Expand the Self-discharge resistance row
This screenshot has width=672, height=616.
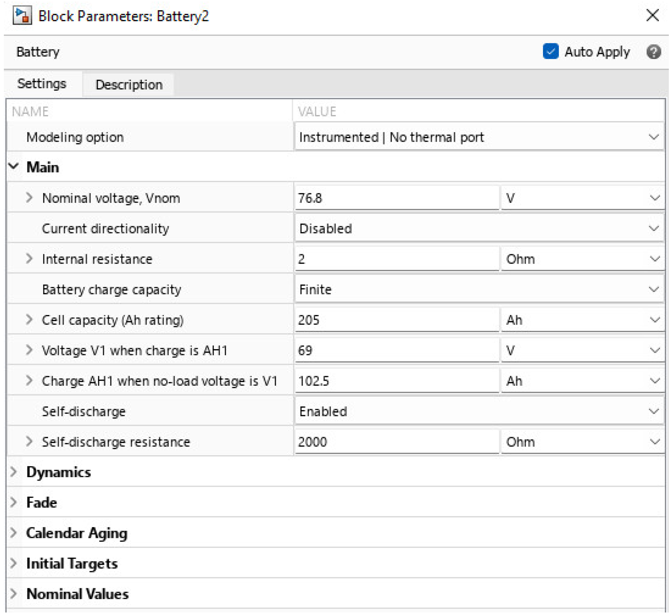click(29, 441)
